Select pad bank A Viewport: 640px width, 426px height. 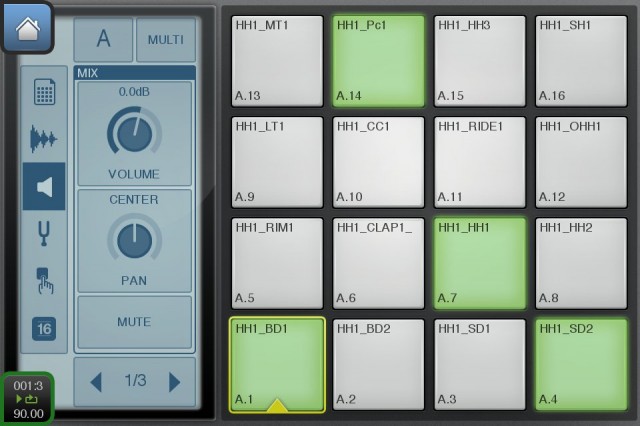click(103, 40)
